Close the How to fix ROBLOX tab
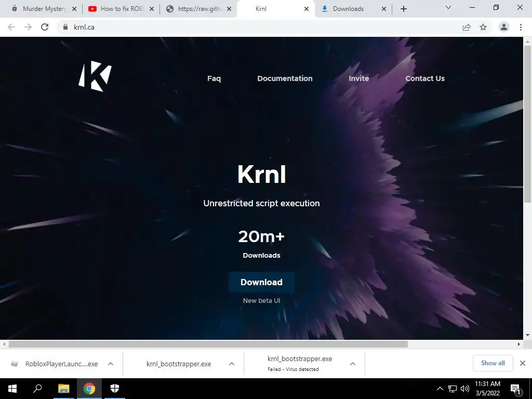 click(152, 9)
